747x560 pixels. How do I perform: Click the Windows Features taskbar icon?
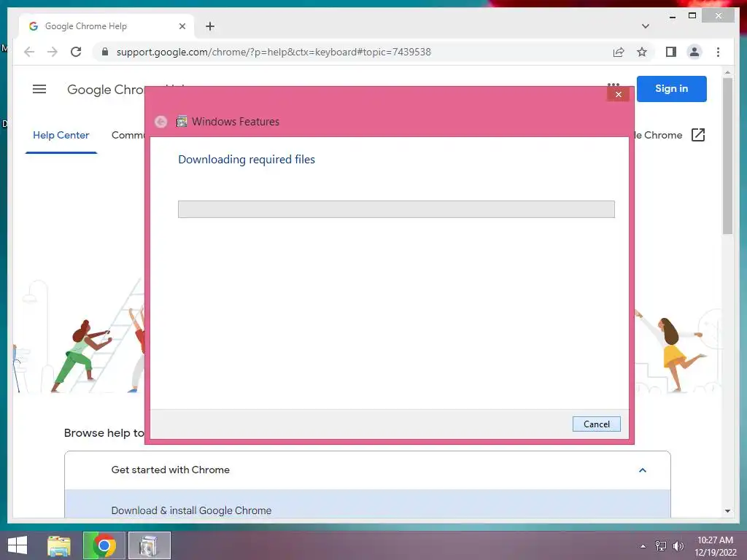coord(149,545)
